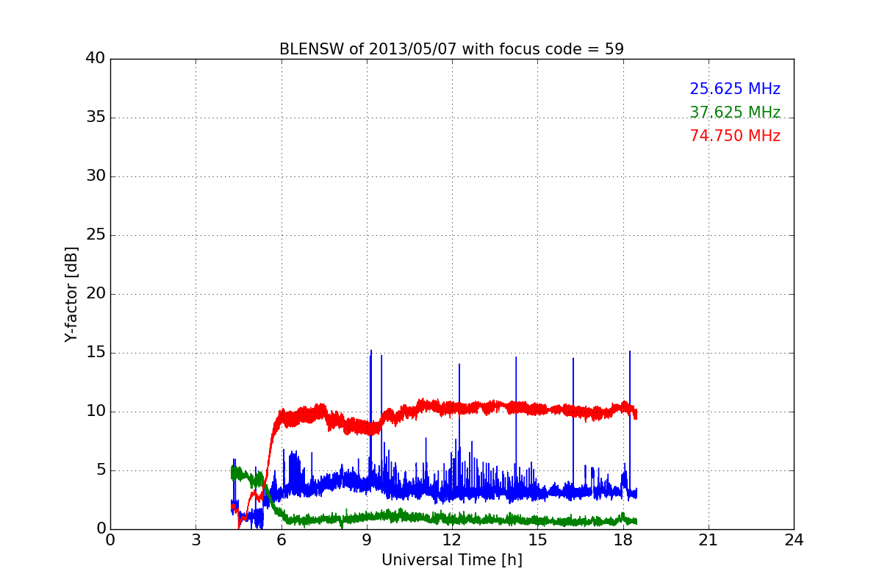The image size is (882, 588).
Task: Click y-axis tick value 10
Action: tap(96, 412)
